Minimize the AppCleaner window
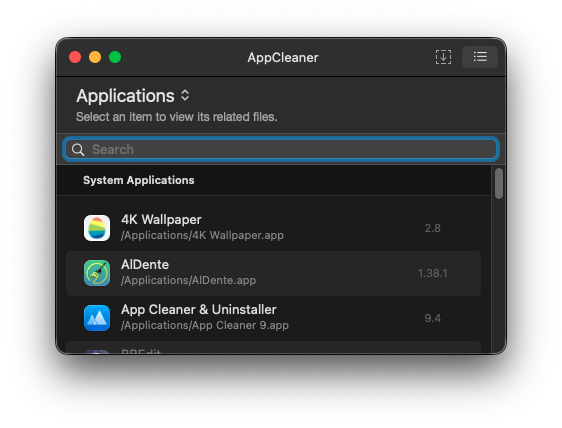The height and width of the screenshot is (428, 562). point(95,57)
